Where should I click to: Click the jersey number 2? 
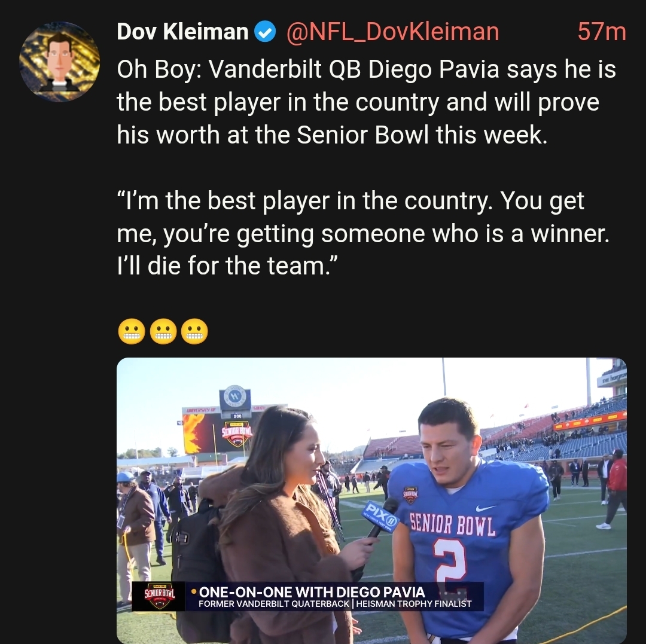(x=450, y=561)
